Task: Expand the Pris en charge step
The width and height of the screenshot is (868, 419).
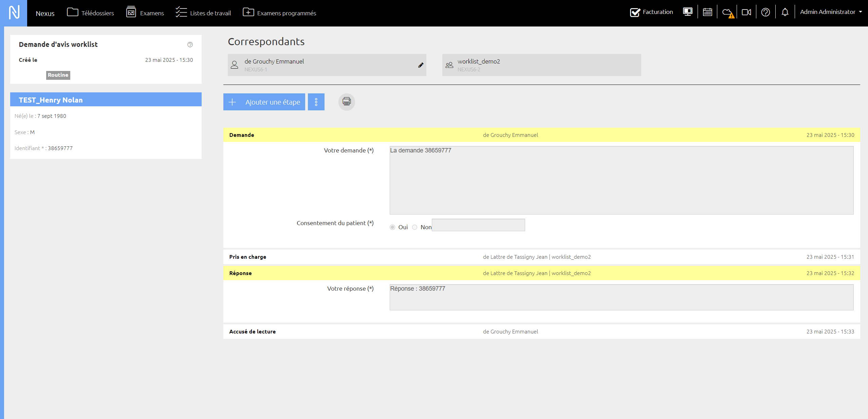Action: tap(541, 257)
